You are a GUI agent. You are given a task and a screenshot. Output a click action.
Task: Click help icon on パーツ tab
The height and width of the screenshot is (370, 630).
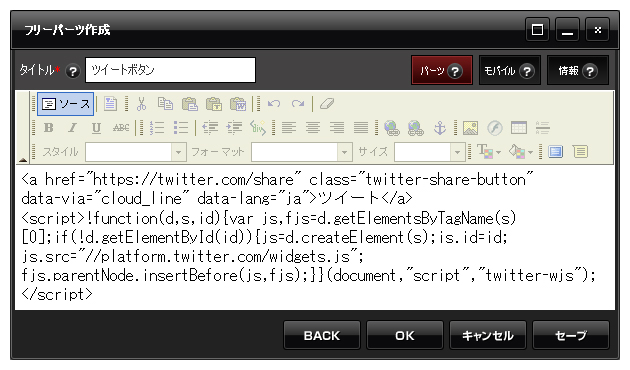455,72
